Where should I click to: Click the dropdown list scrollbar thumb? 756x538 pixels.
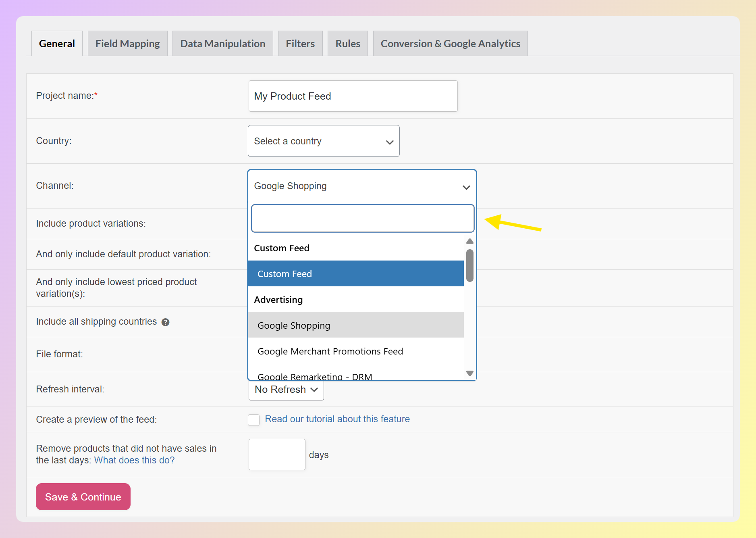tap(469, 265)
